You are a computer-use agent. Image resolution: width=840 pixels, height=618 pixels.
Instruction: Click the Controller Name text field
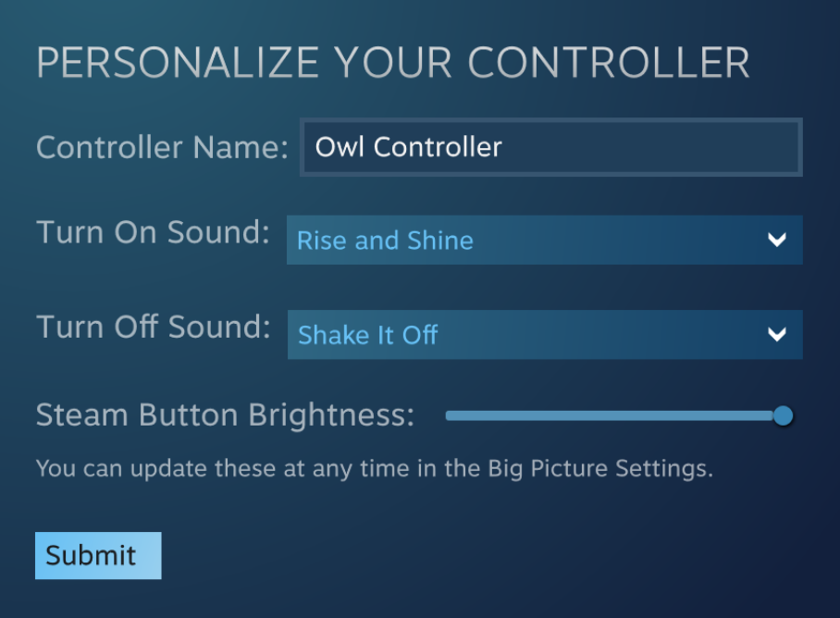click(550, 147)
